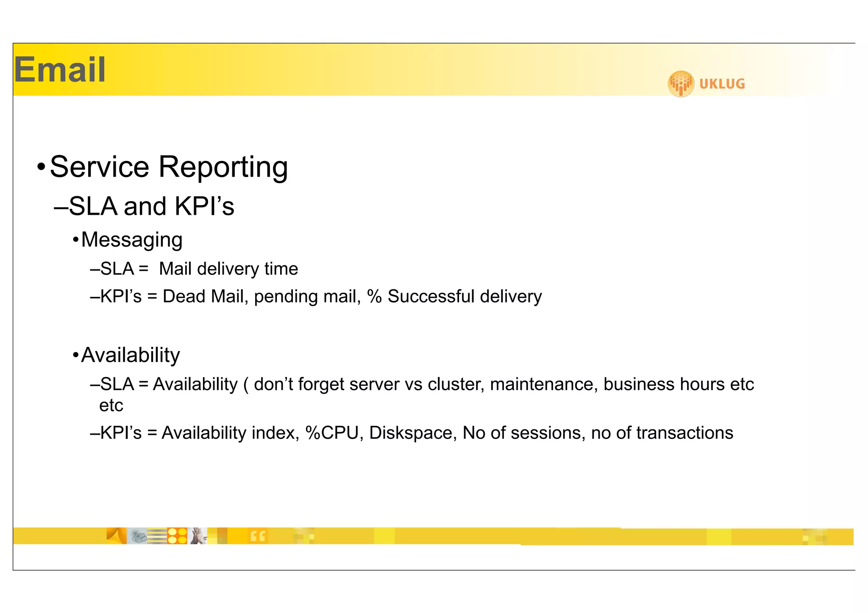Click the 'SLA = Availability' server vs cluster line
The width and height of the screenshot is (868, 613).
click(x=422, y=394)
